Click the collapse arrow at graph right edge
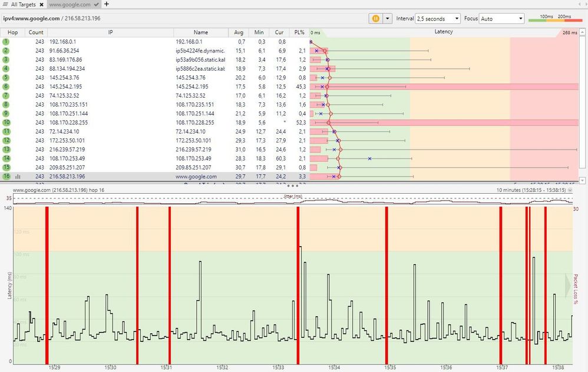 569,285
